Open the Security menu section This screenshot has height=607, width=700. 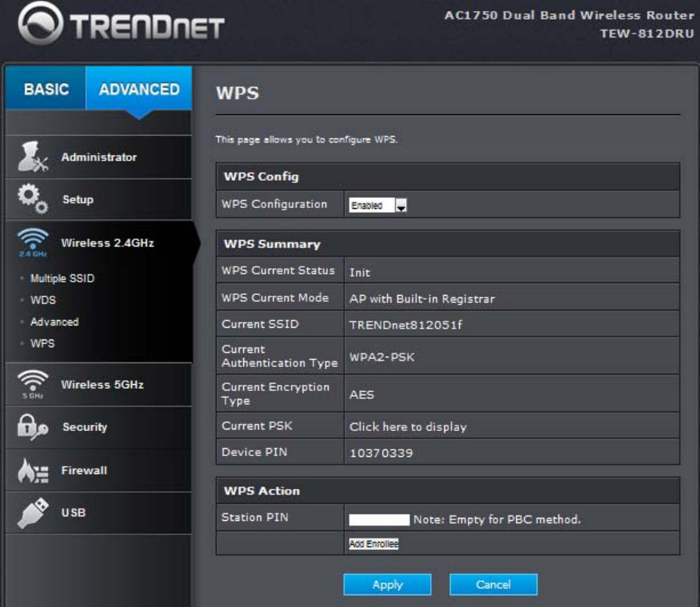(99, 427)
